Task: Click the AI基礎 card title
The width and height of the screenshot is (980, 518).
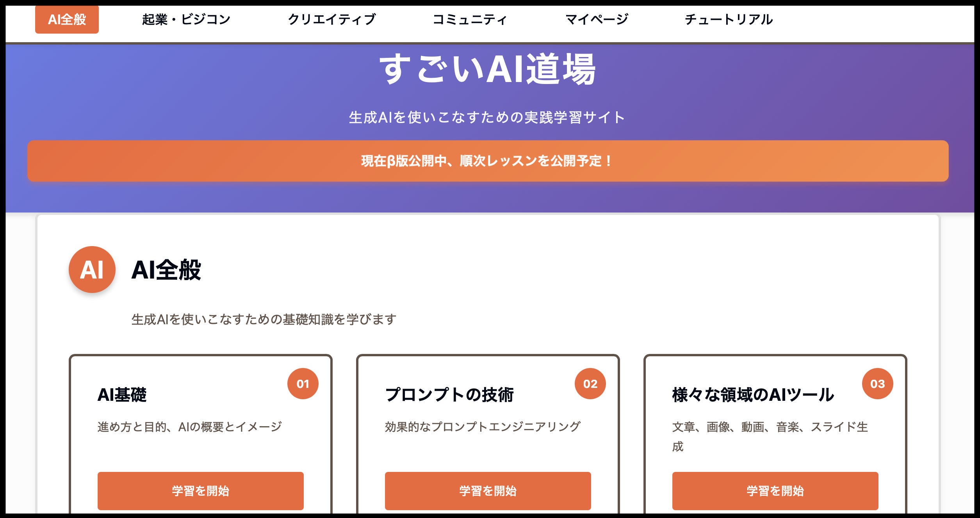Action: (122, 395)
